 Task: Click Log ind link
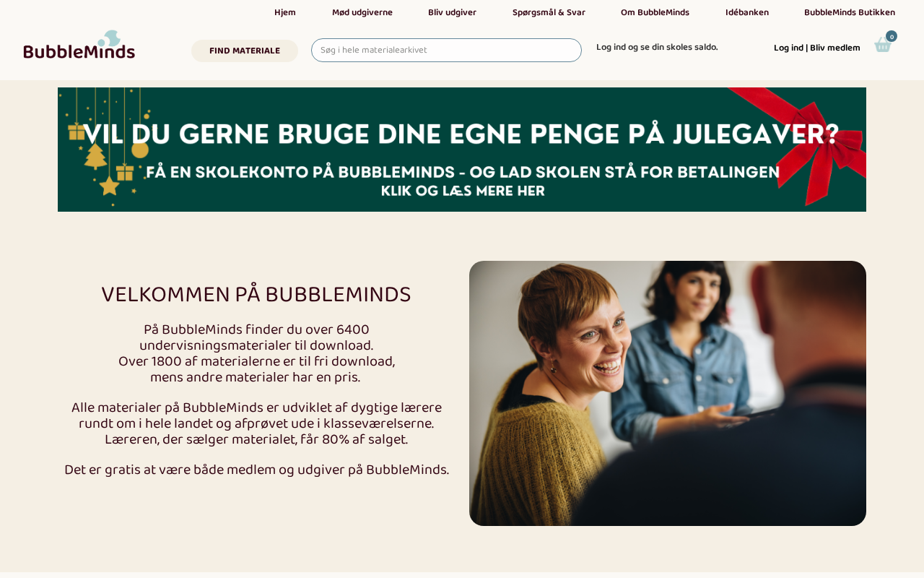788,48
